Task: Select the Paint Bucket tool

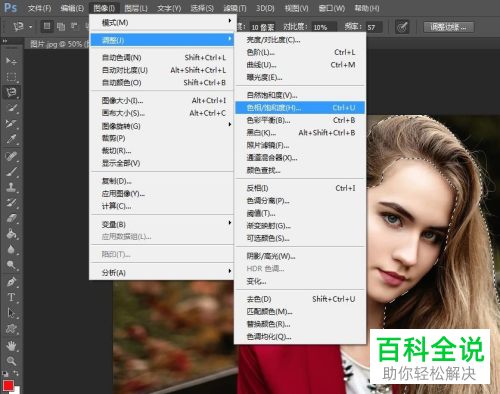Action: point(11,234)
